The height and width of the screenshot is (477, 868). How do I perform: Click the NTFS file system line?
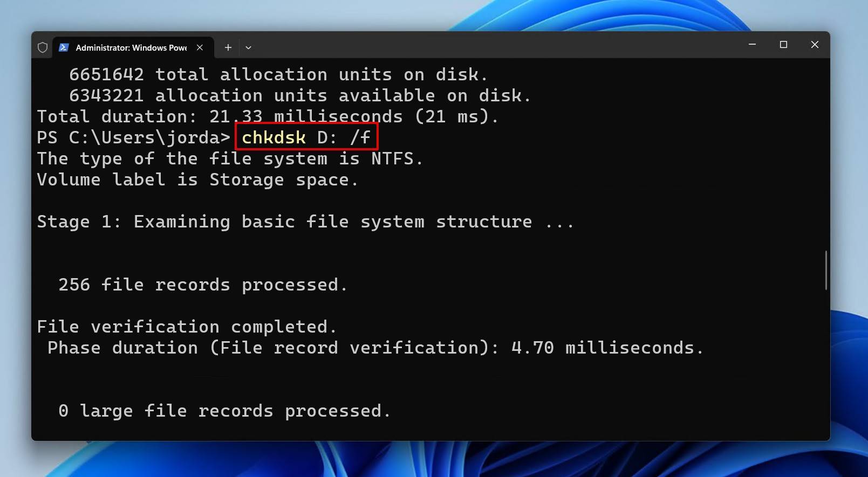(229, 158)
